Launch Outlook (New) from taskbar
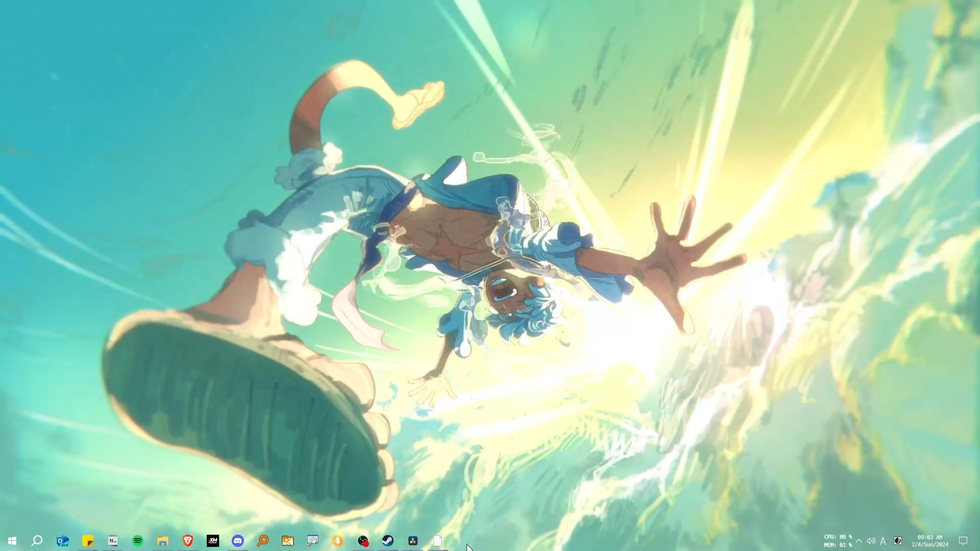The width and height of the screenshot is (980, 551). pyautogui.click(x=62, y=541)
